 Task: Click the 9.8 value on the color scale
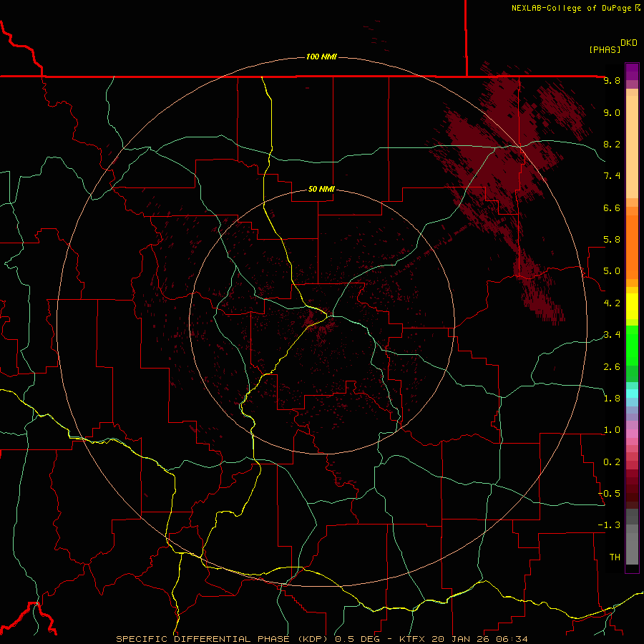tap(612, 80)
